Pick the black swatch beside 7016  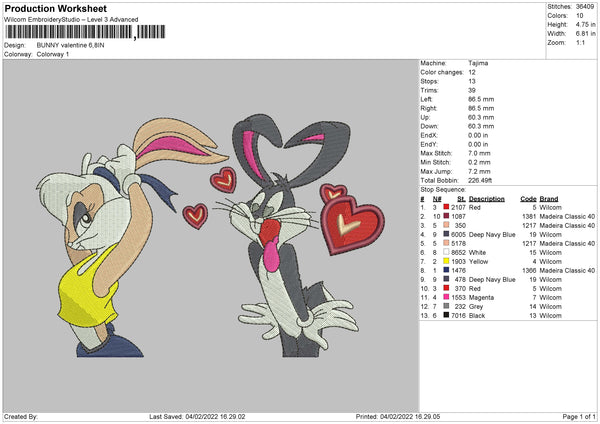[446, 315]
